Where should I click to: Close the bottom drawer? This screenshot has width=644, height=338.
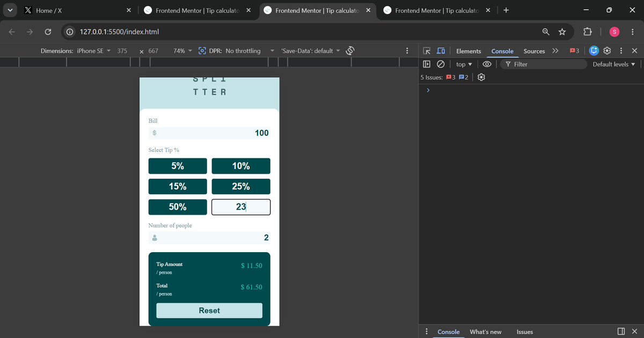pyautogui.click(x=634, y=332)
